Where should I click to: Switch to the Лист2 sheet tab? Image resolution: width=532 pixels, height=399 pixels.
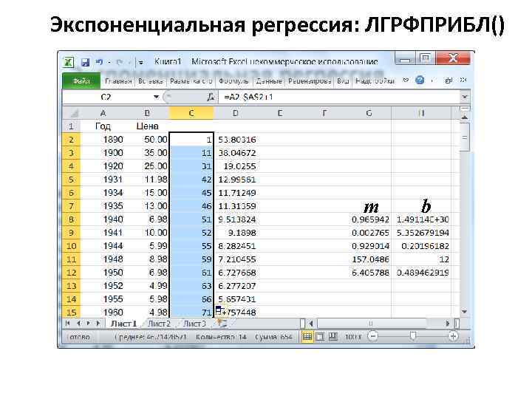[x=159, y=324]
